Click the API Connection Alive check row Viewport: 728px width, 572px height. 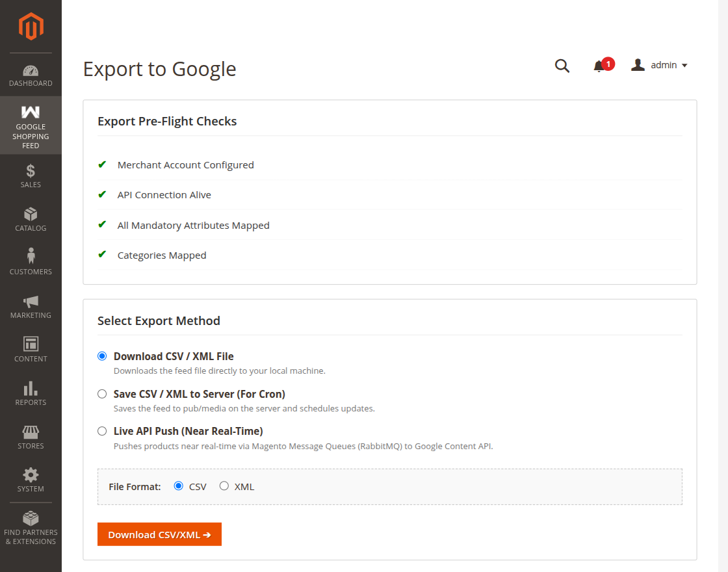pos(389,195)
